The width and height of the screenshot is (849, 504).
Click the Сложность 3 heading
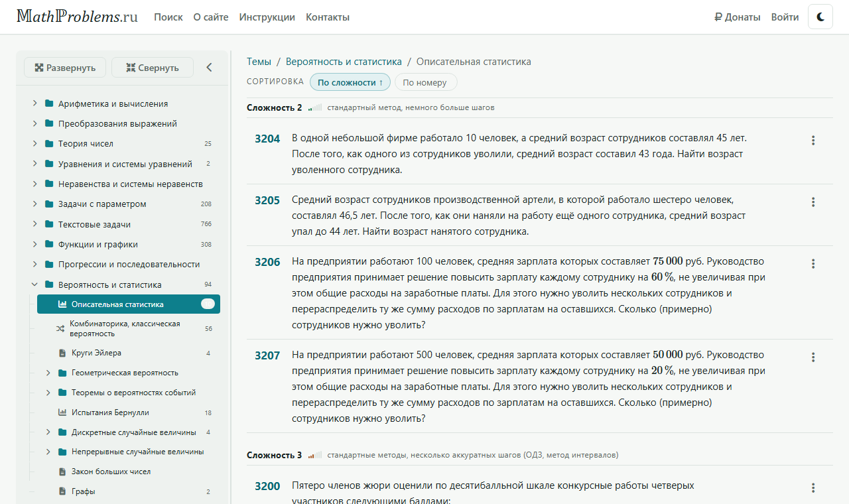click(274, 455)
